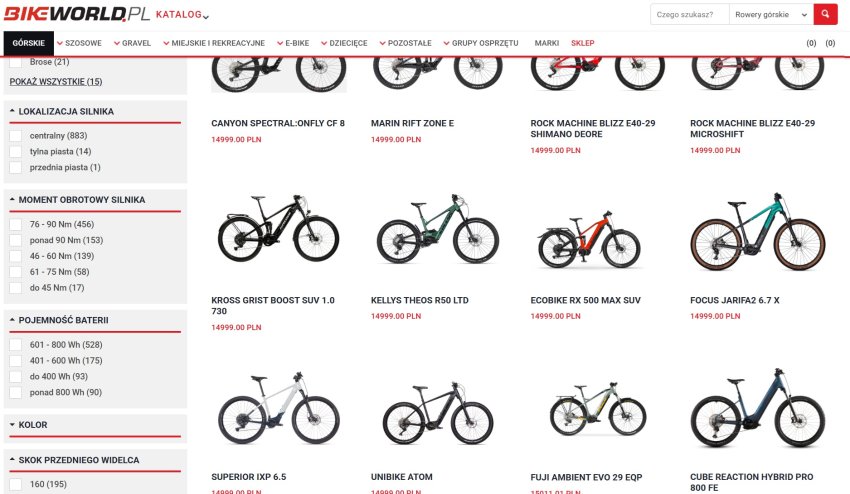Screen dimensions: 850x494
Task: Toggle the 'ponad 800 Wh (90)' checkbox
Action: (16, 393)
